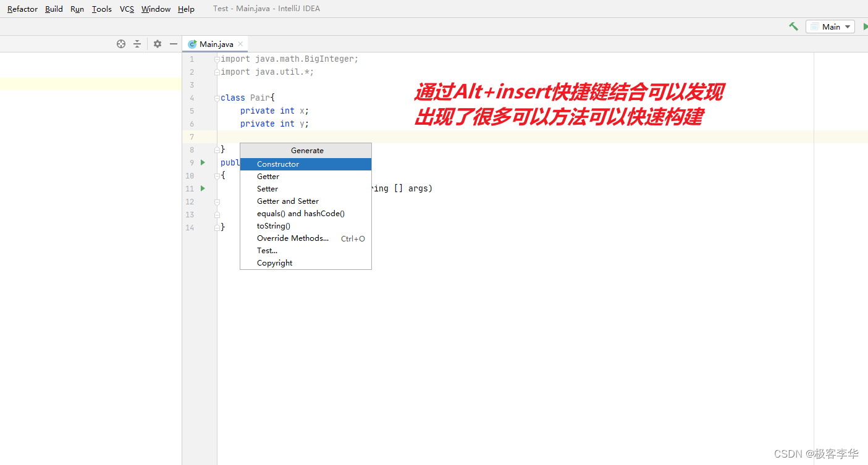Screen dimensions: 868x465
Task: Open the Tools menu
Action: click(102, 9)
